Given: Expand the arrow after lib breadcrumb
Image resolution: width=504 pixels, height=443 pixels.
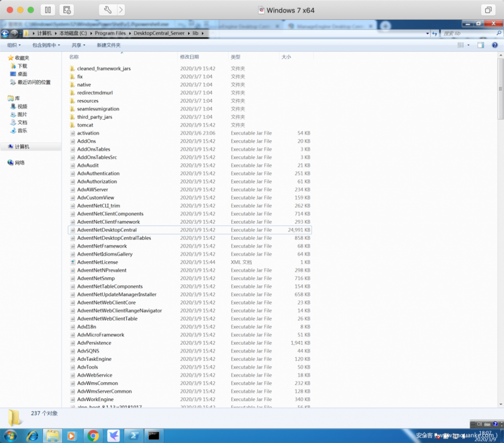Looking at the screenshot, I should (x=203, y=33).
